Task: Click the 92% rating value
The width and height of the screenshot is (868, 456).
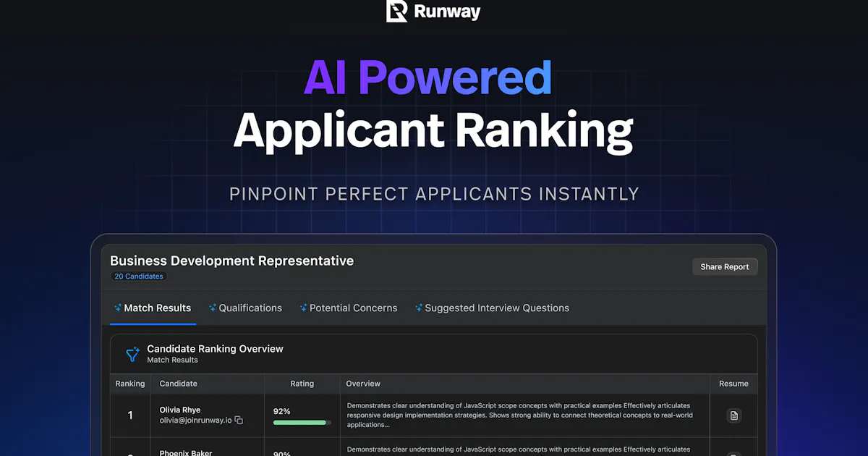Action: point(281,411)
